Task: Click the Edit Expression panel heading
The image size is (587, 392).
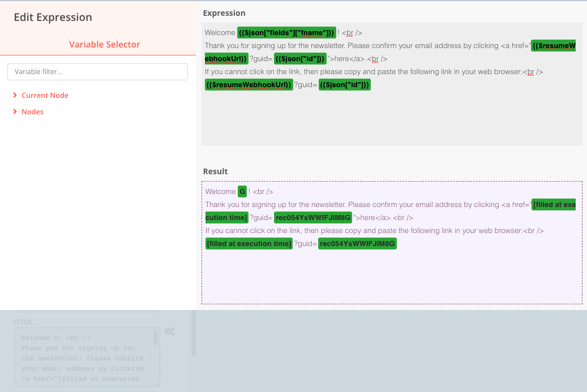Action: tap(53, 17)
